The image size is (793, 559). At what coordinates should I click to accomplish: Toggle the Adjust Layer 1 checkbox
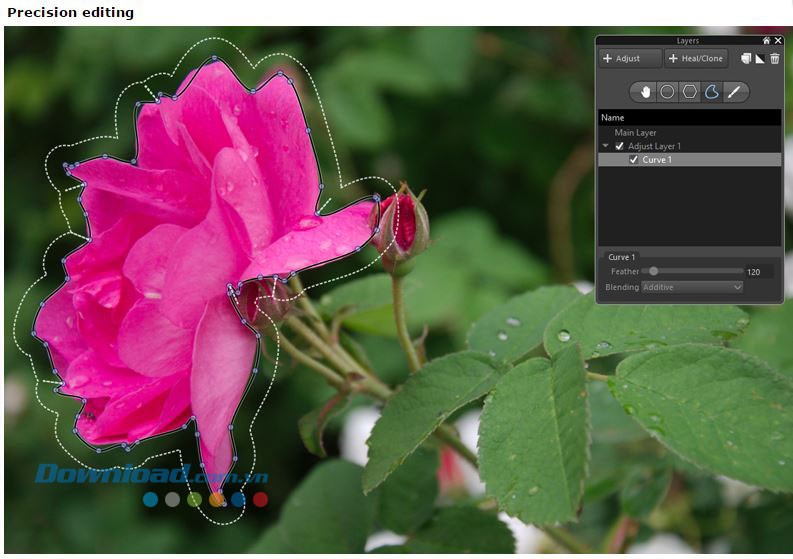coord(620,146)
